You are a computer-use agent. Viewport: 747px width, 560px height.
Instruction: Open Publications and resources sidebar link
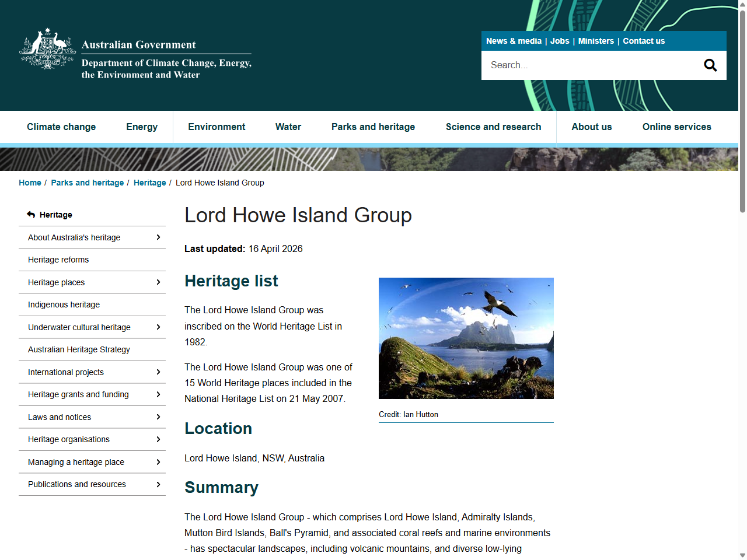tap(77, 484)
